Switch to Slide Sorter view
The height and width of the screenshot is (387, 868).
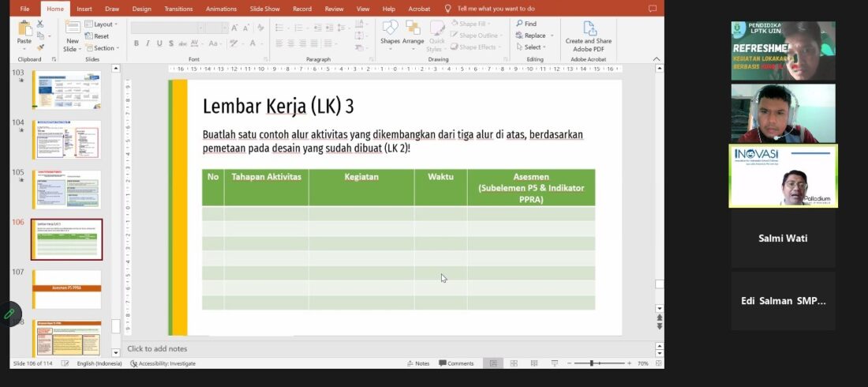(514, 363)
